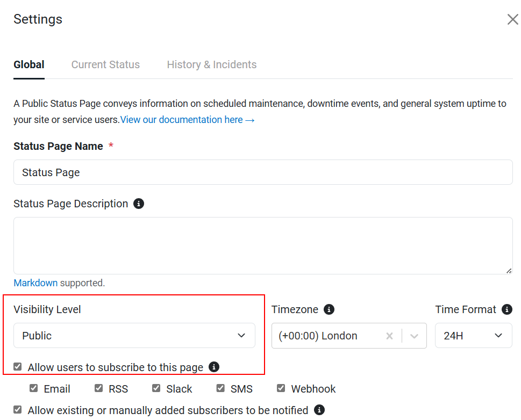Click the Time Format info icon
Viewport: 521px width, 420px height.
pos(506,309)
